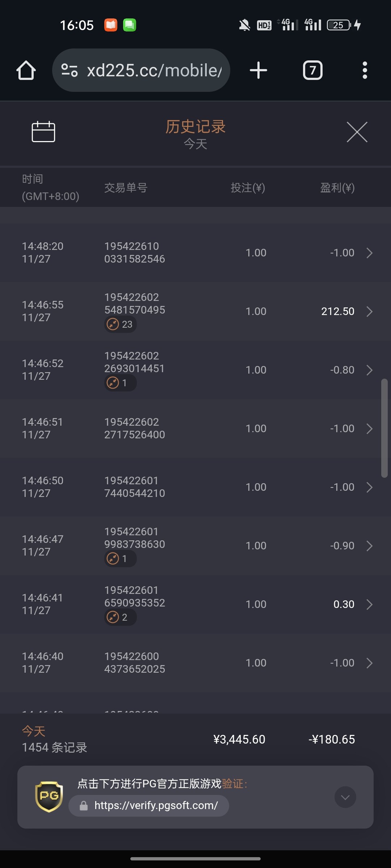Tap the browser home icon
391x868 pixels.
26,70
